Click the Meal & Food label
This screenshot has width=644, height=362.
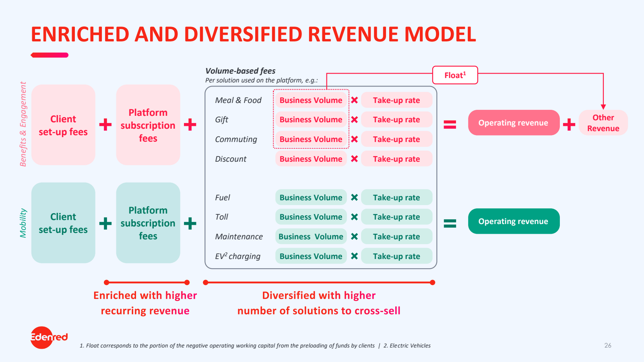pyautogui.click(x=238, y=100)
